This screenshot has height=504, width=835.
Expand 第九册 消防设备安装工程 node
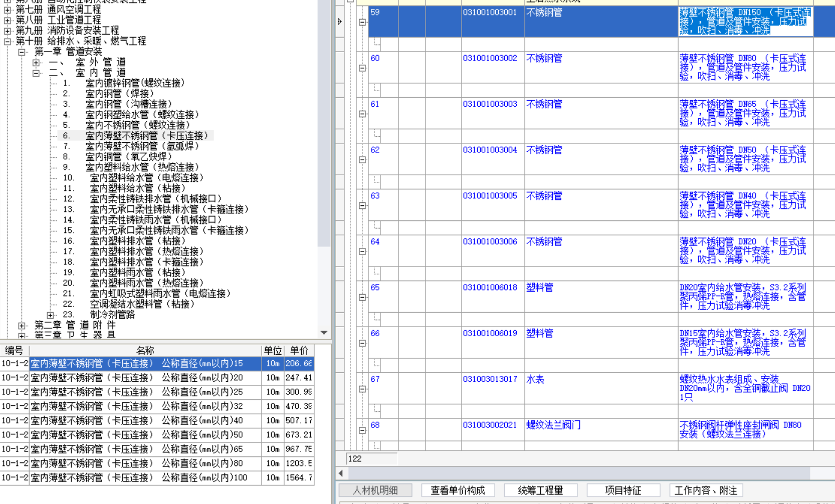coord(8,31)
